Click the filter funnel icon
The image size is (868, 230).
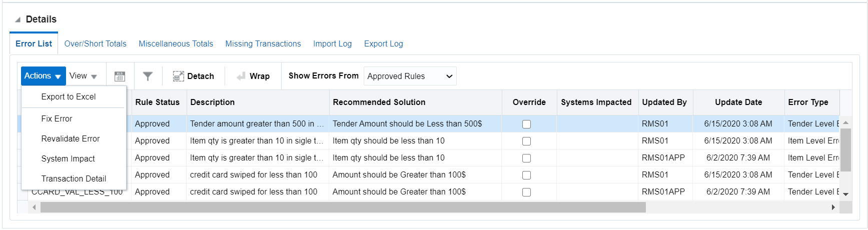point(148,76)
